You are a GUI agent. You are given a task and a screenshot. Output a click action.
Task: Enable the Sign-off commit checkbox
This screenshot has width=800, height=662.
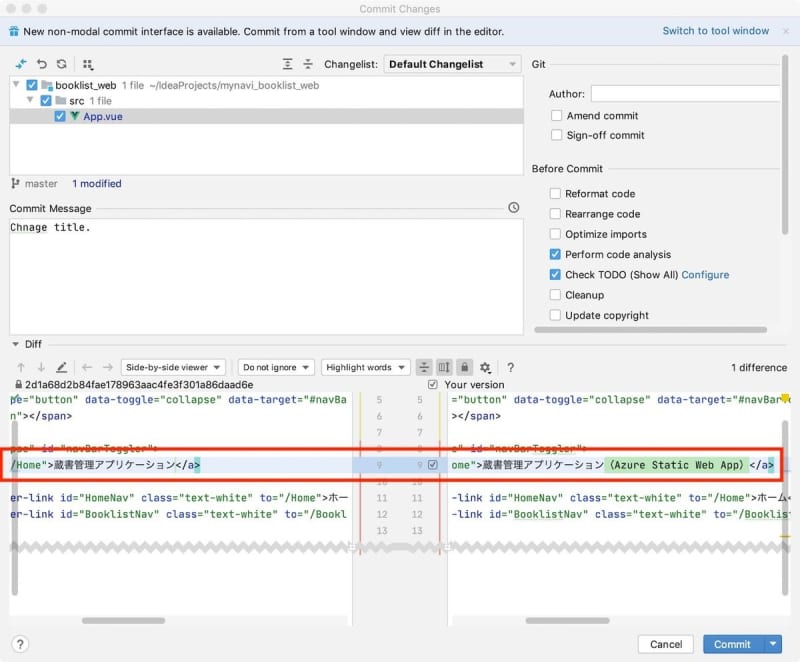557,135
